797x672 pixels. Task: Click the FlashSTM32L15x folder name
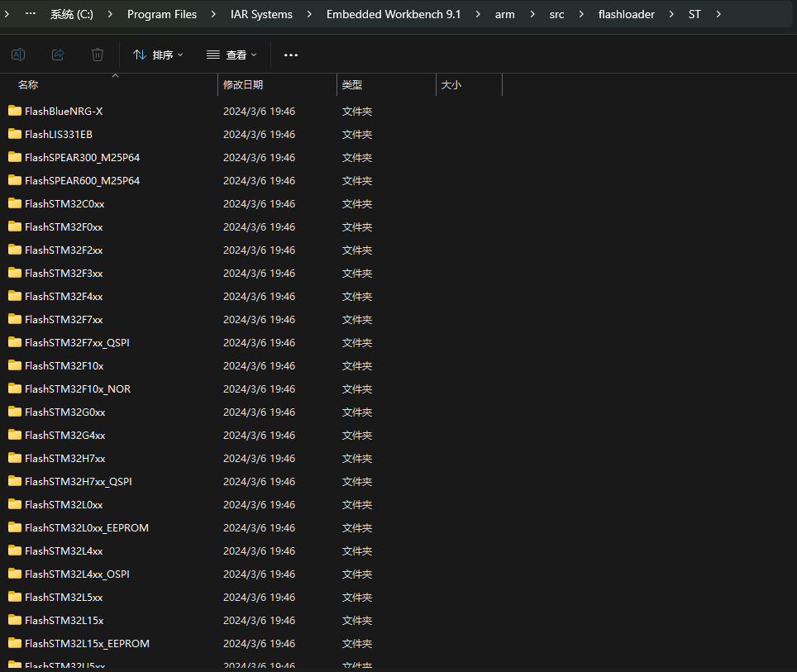click(x=64, y=620)
